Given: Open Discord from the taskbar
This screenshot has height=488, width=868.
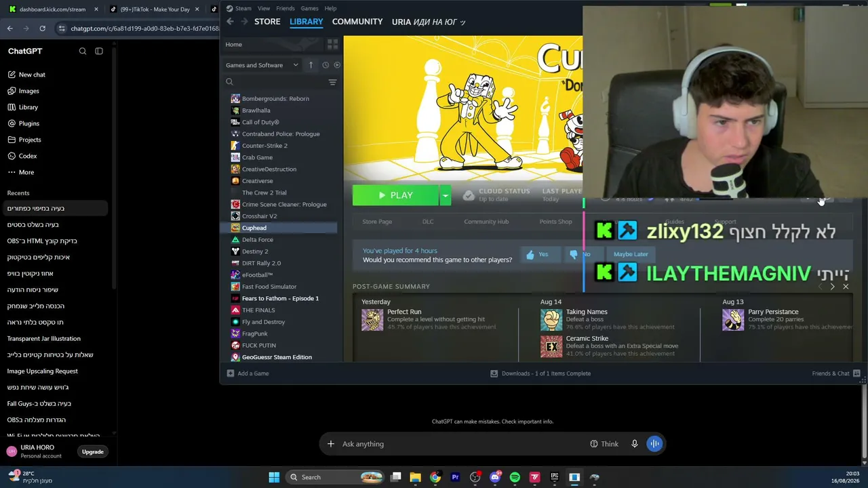Looking at the screenshot, I should [495, 477].
